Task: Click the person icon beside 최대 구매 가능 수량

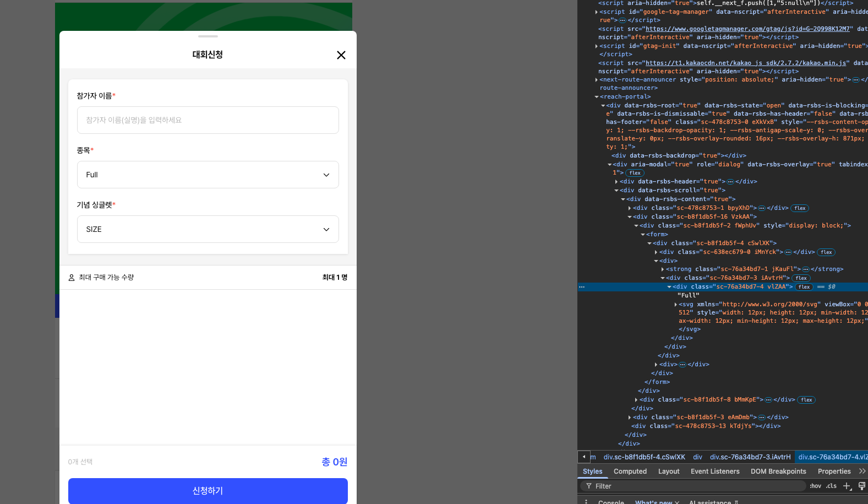Action: point(72,278)
